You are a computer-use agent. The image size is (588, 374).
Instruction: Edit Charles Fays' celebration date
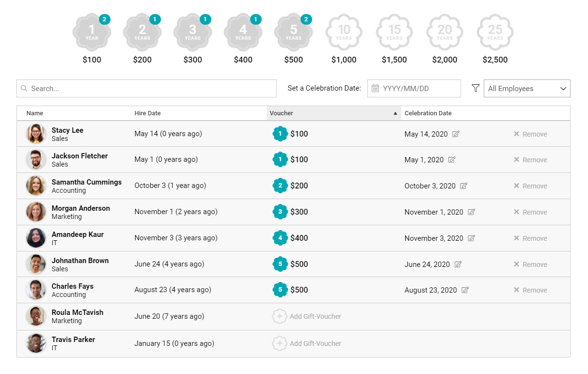tap(465, 290)
